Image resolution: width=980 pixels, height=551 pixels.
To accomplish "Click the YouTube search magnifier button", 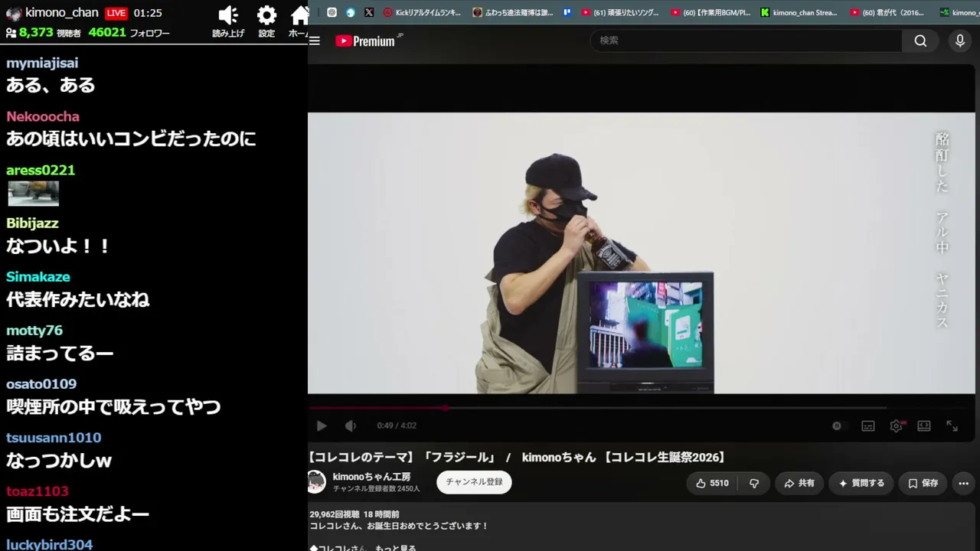I will [920, 41].
